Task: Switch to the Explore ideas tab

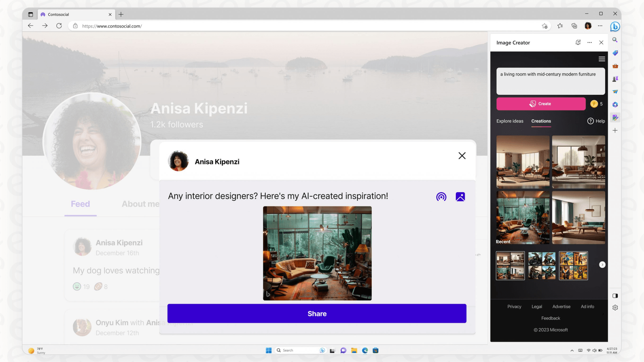Action: (x=510, y=121)
